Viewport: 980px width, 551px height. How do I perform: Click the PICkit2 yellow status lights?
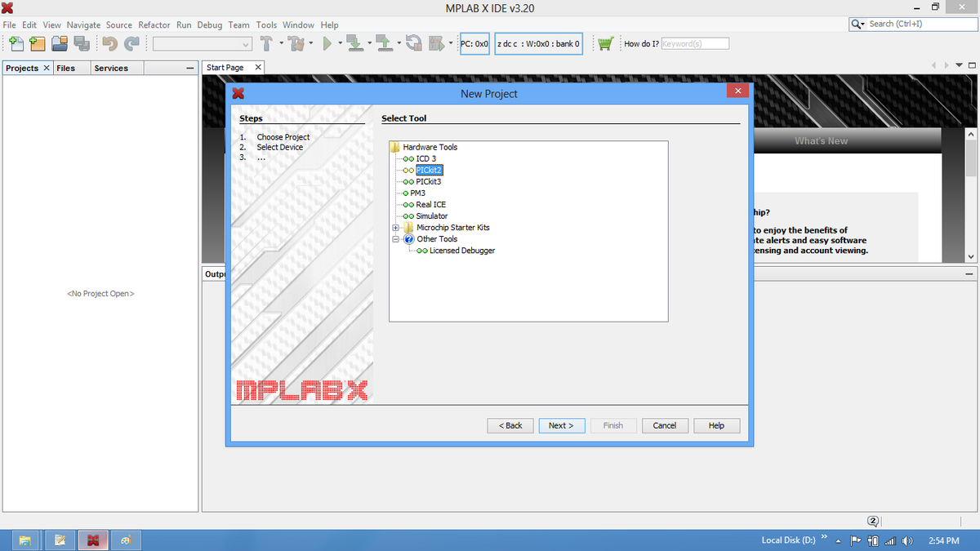click(x=409, y=170)
